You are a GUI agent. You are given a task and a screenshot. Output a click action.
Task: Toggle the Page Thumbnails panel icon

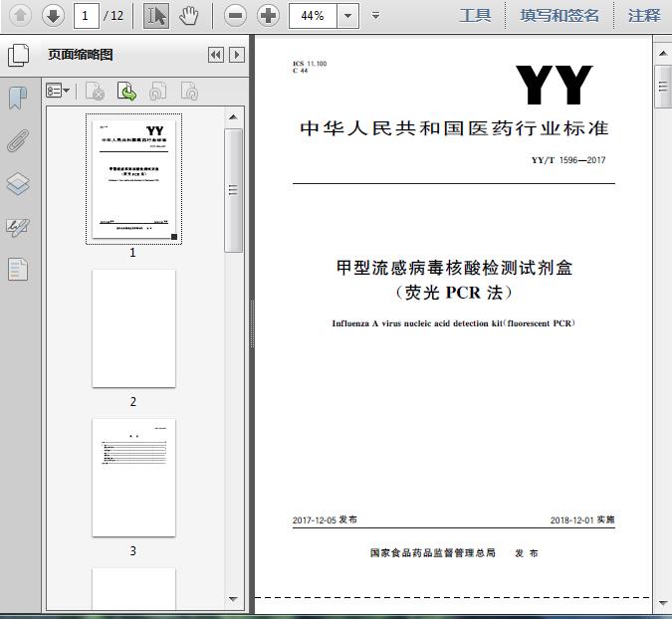[x=17, y=55]
